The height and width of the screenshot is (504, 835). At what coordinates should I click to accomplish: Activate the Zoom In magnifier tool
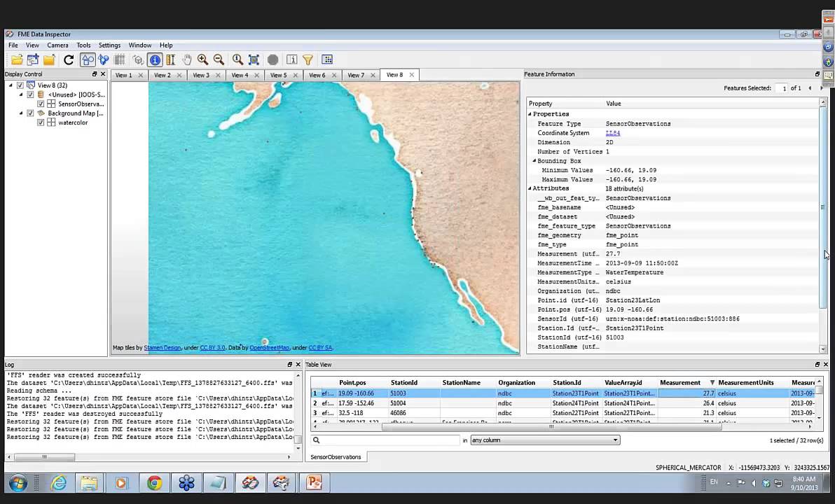202,60
